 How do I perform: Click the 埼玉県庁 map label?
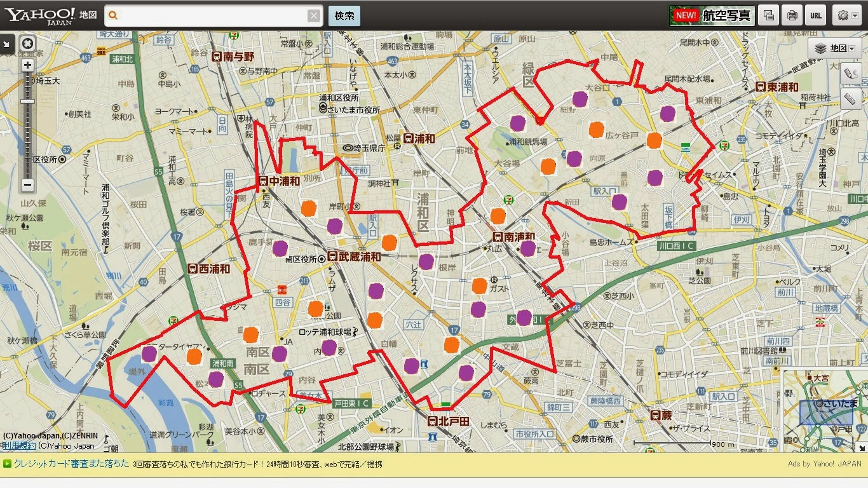363,147
